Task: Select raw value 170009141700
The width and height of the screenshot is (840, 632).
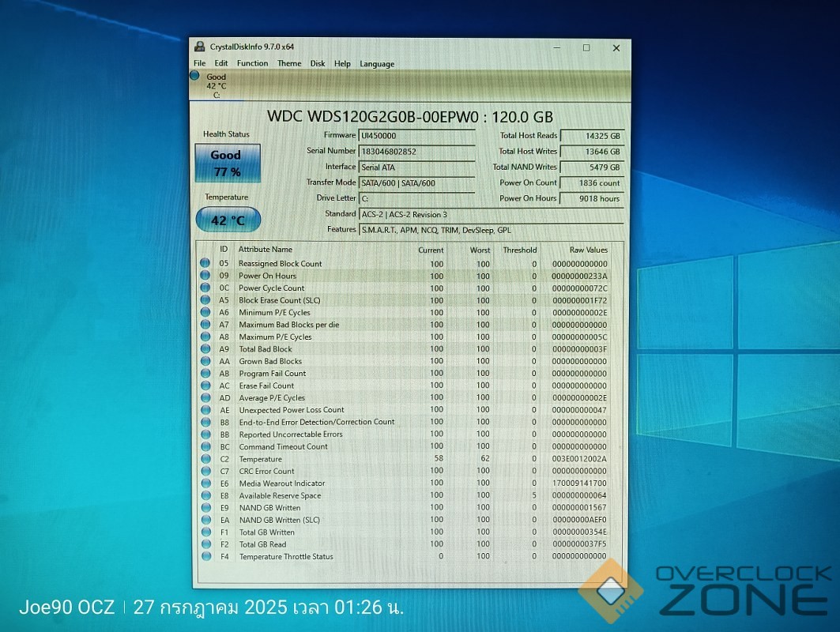Action: [579, 483]
